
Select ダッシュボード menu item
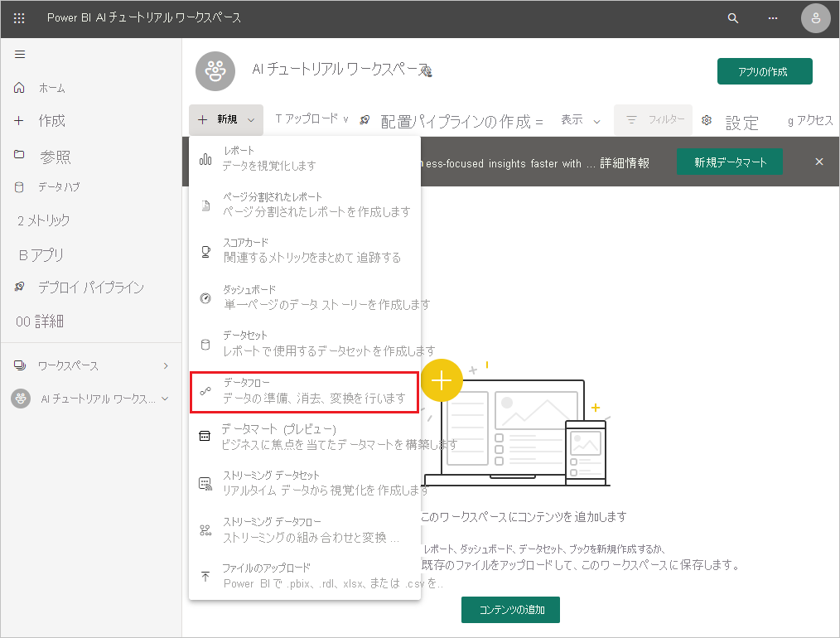(305, 297)
